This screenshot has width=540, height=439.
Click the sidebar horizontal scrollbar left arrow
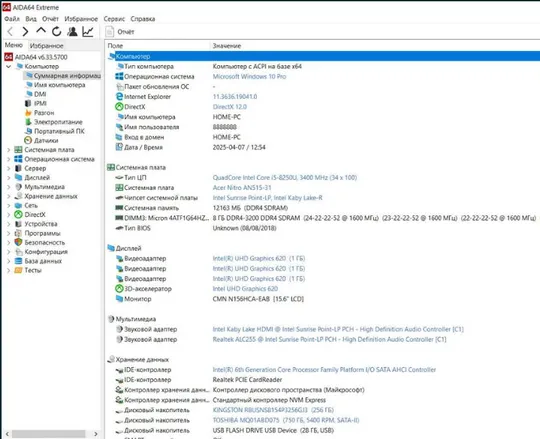7,434
